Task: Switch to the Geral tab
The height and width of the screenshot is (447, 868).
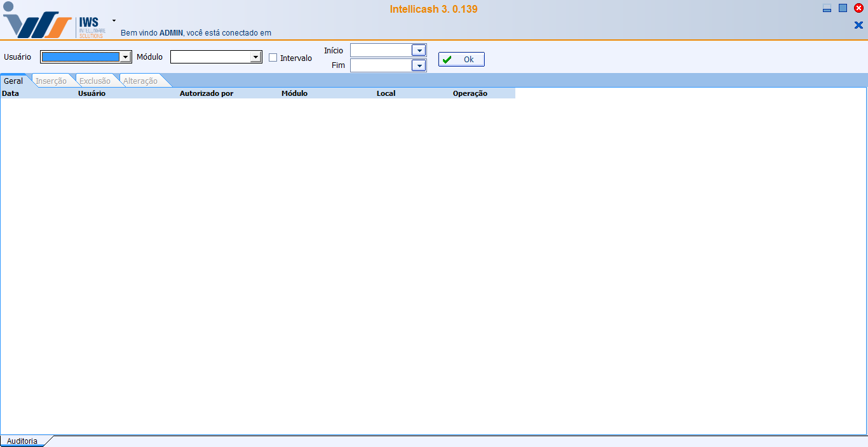Action: [x=14, y=81]
